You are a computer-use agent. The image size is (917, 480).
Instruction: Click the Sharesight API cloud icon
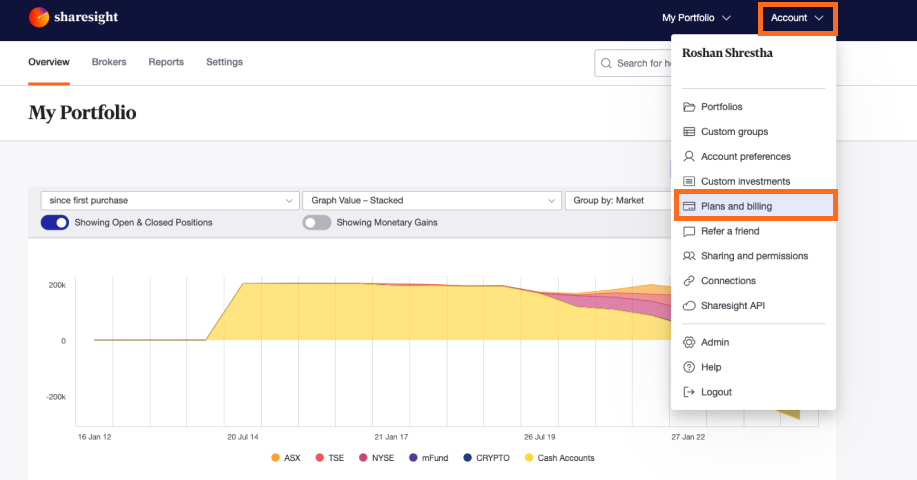(x=689, y=306)
